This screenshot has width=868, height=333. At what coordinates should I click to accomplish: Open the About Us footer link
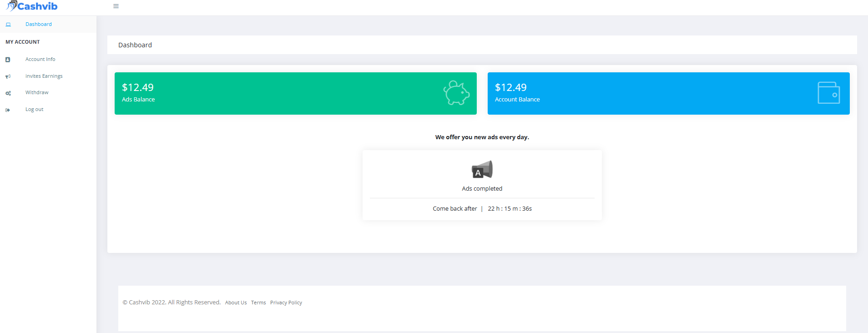click(x=236, y=303)
